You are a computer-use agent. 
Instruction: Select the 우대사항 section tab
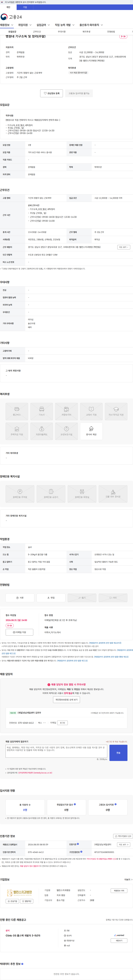click(62, 32)
